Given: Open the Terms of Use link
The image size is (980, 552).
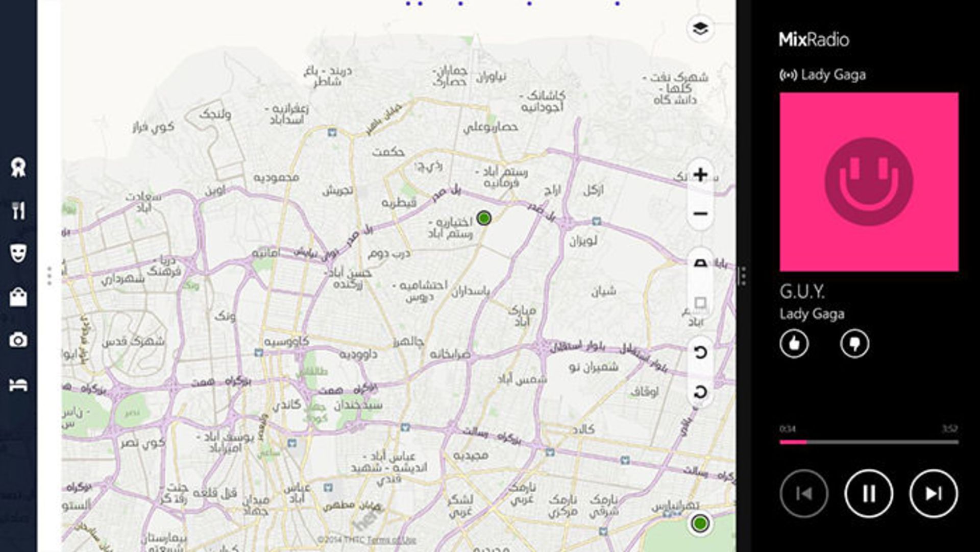Looking at the screenshot, I should pyautogui.click(x=391, y=540).
